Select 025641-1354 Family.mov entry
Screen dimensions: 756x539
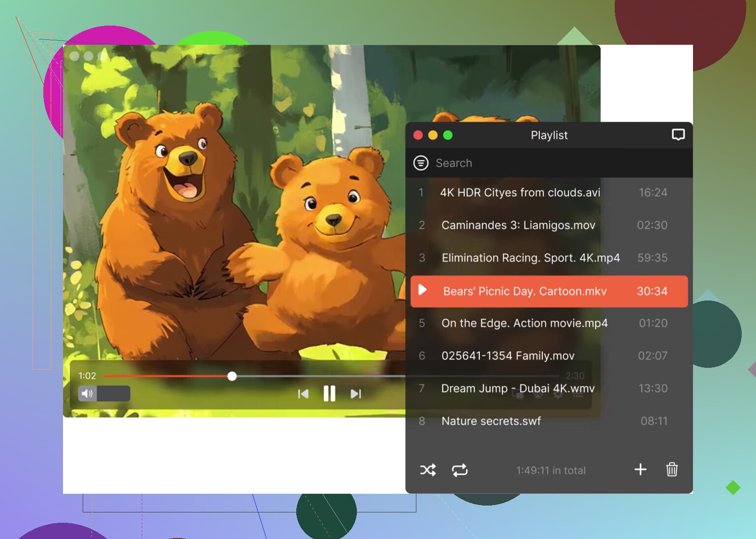click(507, 356)
